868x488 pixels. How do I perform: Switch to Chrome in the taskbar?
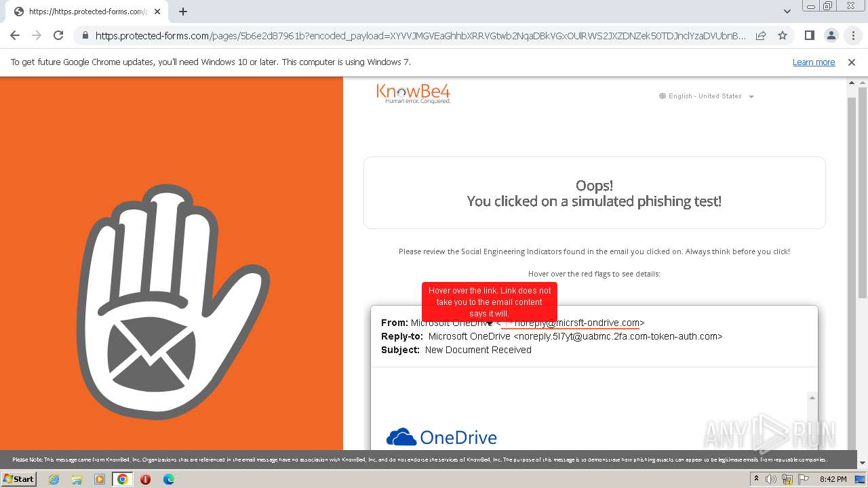click(123, 479)
